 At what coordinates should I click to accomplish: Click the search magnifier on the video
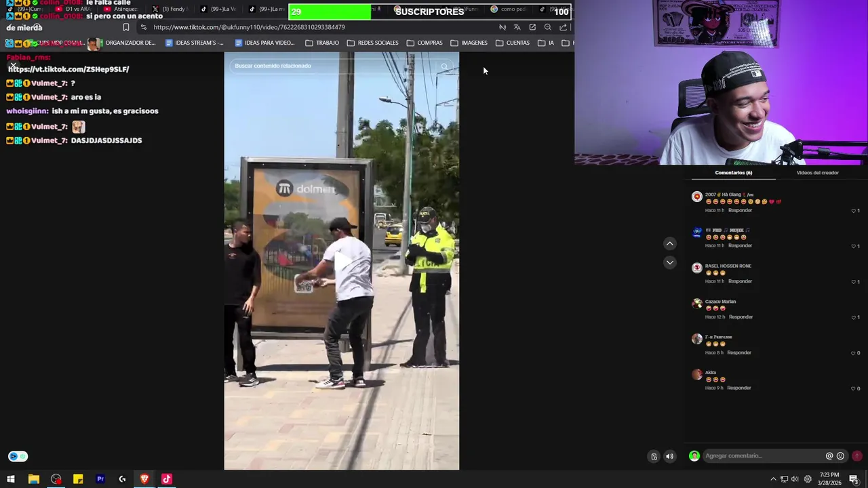click(x=444, y=66)
